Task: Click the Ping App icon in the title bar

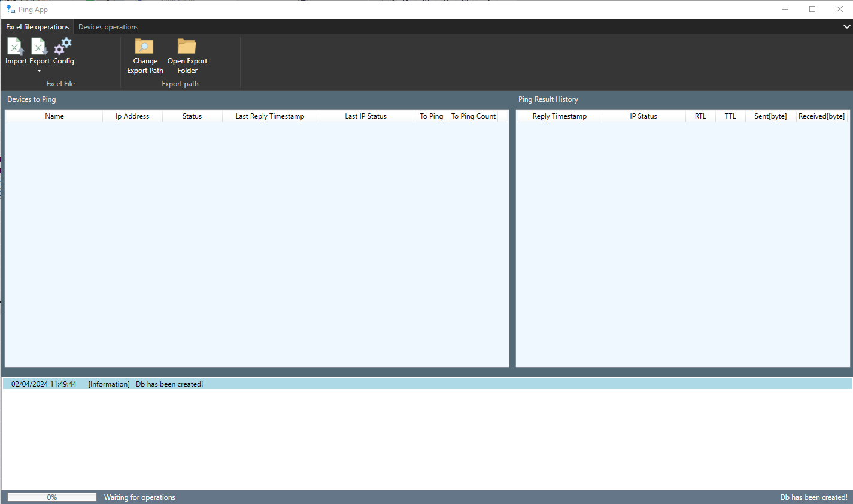Action: click(x=10, y=8)
